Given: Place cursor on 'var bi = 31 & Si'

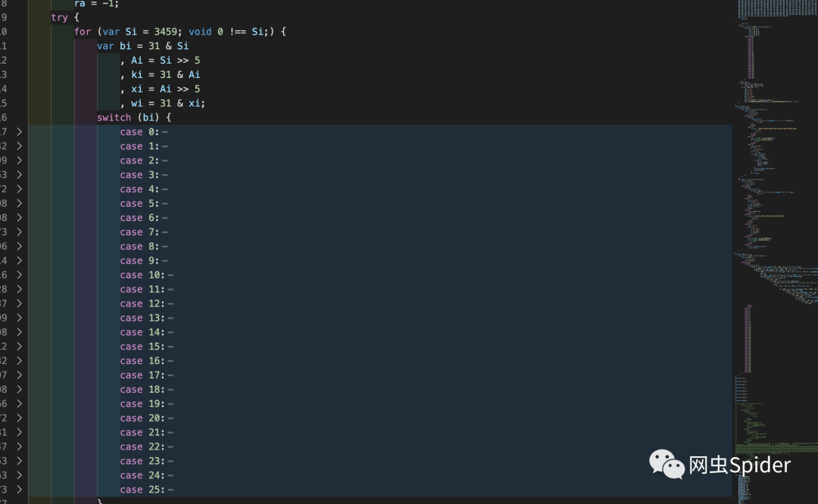Looking at the screenshot, I should (x=142, y=46).
